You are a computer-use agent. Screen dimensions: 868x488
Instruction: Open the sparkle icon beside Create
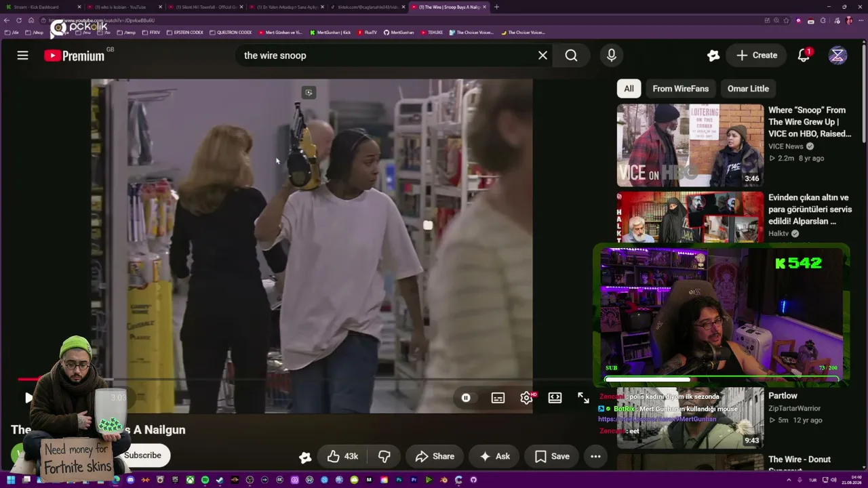(x=713, y=56)
